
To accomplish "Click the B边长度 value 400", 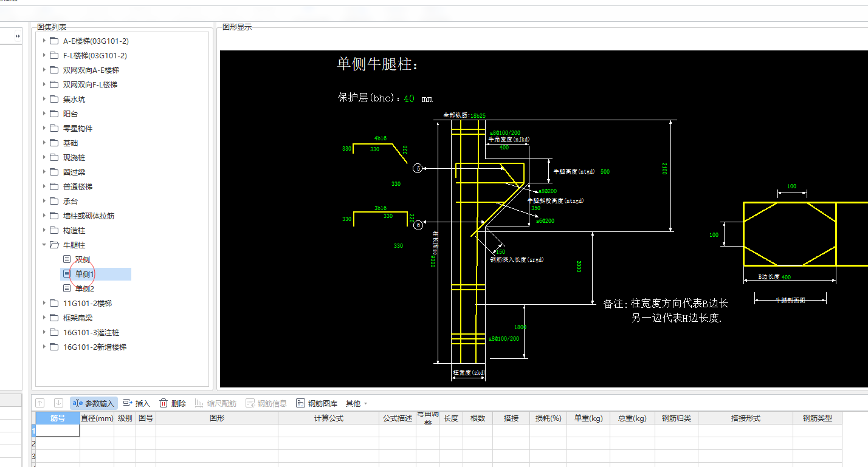I will click(x=786, y=277).
